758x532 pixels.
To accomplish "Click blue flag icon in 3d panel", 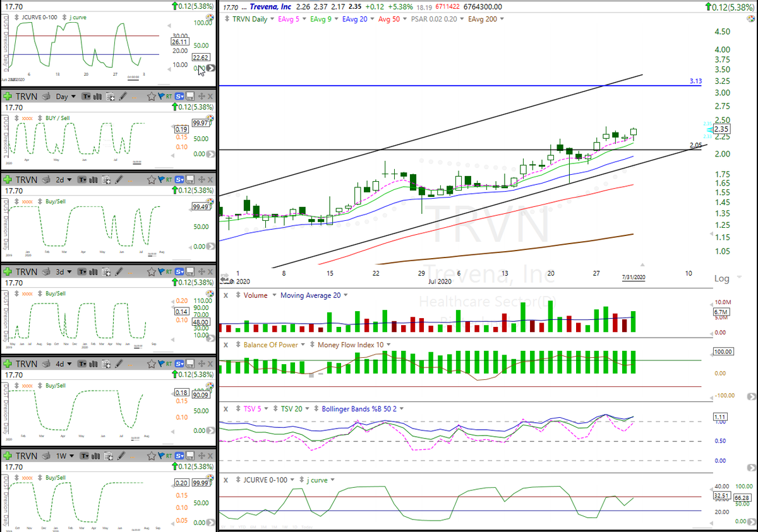I will (161, 272).
